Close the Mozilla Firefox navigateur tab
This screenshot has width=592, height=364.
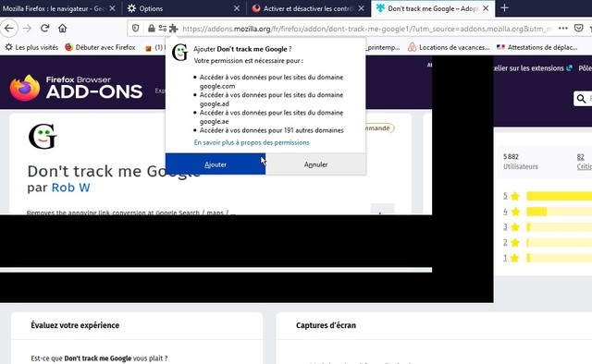(x=112, y=8)
